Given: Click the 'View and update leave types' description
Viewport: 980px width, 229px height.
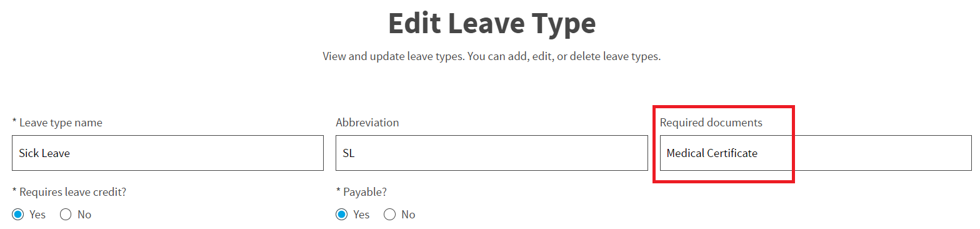Looking at the screenshot, I should [x=492, y=56].
